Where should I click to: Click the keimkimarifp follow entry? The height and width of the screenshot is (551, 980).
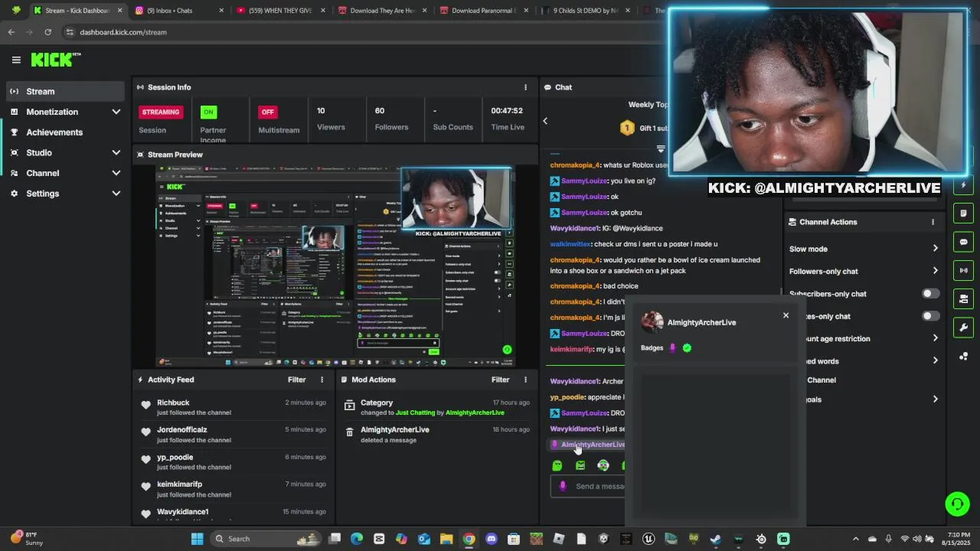234,489
